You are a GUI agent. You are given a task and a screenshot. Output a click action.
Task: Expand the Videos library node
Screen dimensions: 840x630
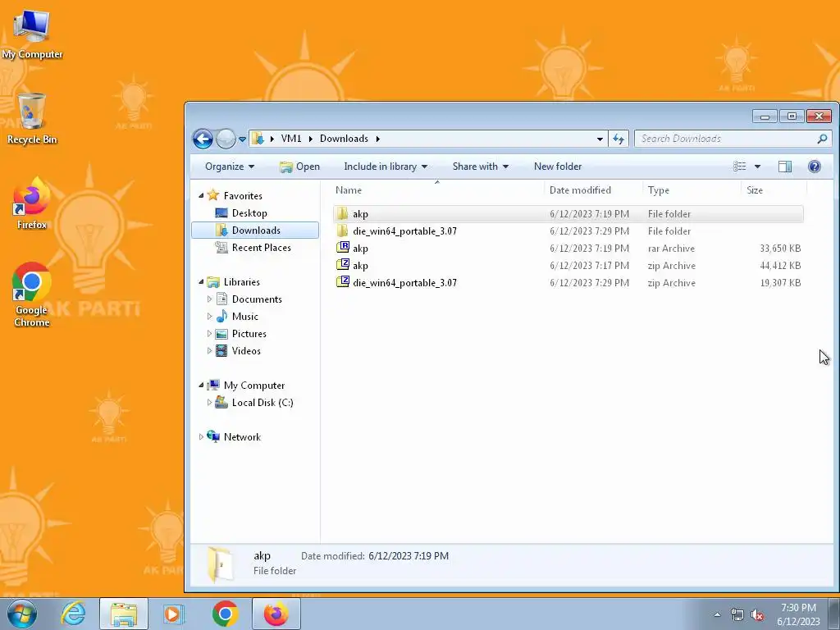[x=209, y=351]
